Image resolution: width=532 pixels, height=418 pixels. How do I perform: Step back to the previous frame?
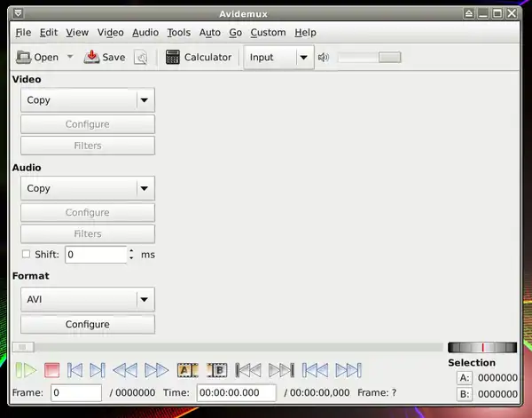[x=75, y=370]
